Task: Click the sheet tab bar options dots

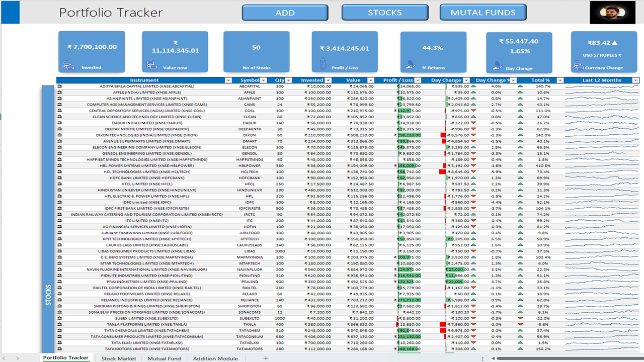Action: (x=483, y=358)
